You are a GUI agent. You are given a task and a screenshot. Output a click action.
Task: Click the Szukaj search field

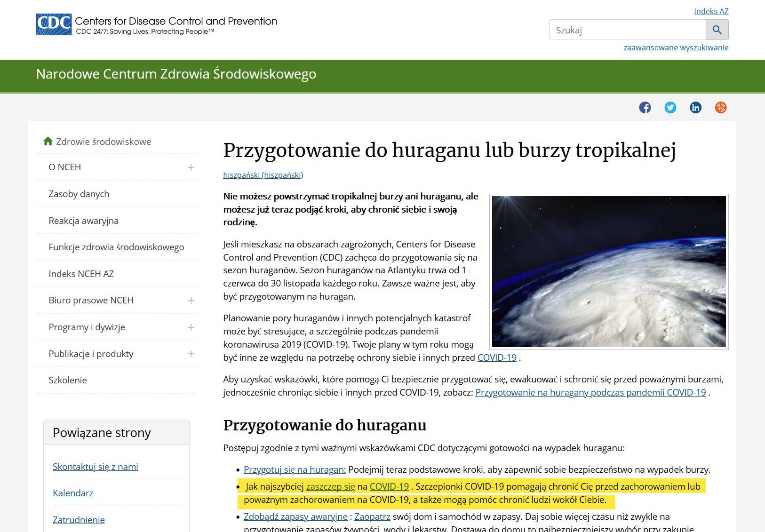628,30
